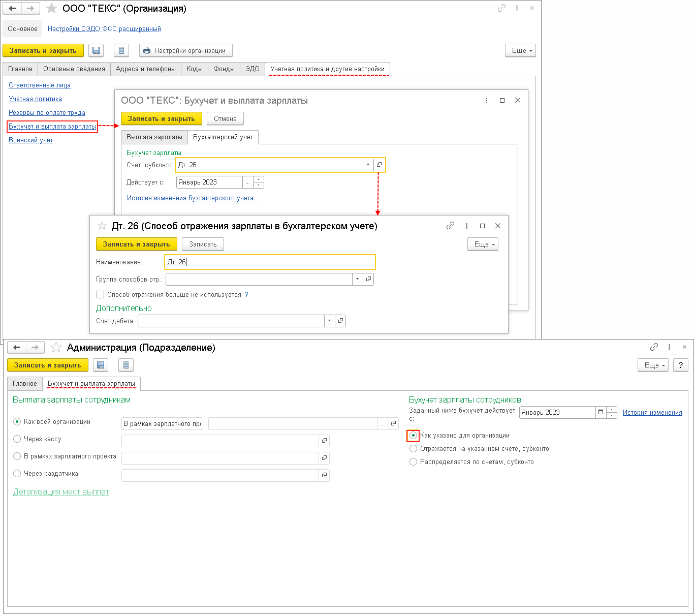The width and height of the screenshot is (695, 616).
Task: Open selection form for Через кассу field
Action: (x=324, y=441)
